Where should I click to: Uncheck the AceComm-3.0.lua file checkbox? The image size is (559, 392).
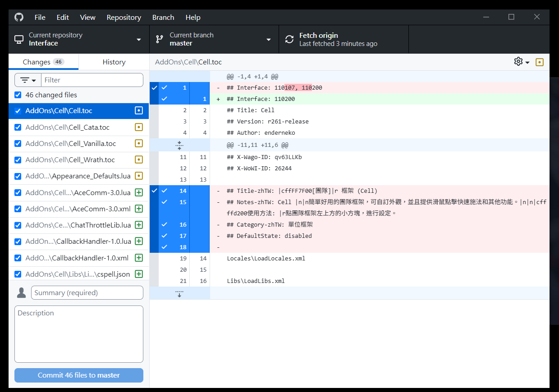[x=18, y=192]
